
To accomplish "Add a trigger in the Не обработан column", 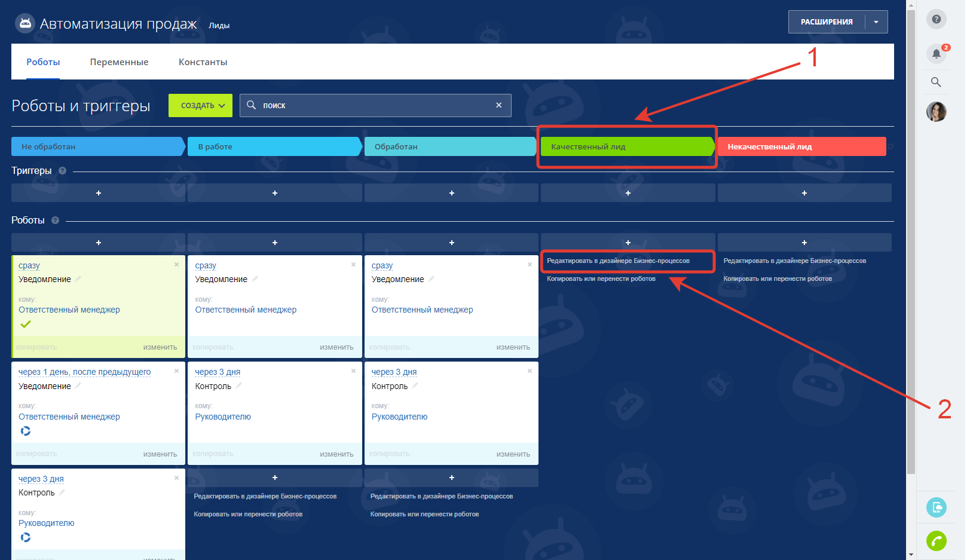I will pos(99,193).
